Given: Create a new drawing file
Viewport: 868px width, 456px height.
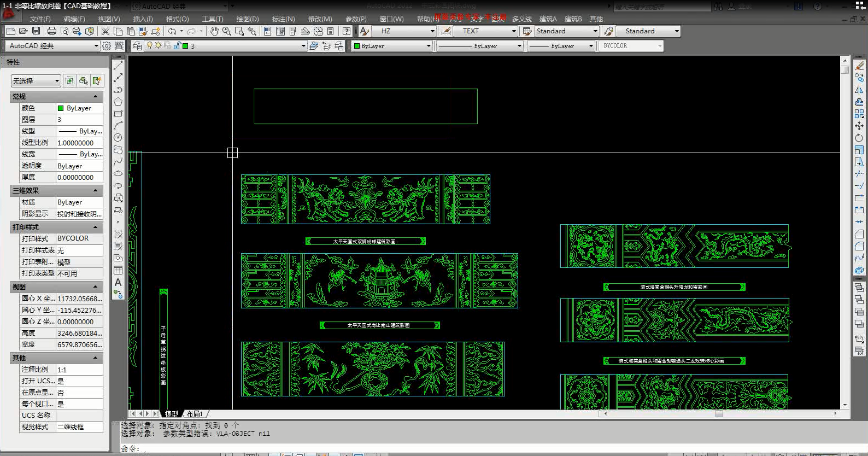Looking at the screenshot, I should pos(11,31).
